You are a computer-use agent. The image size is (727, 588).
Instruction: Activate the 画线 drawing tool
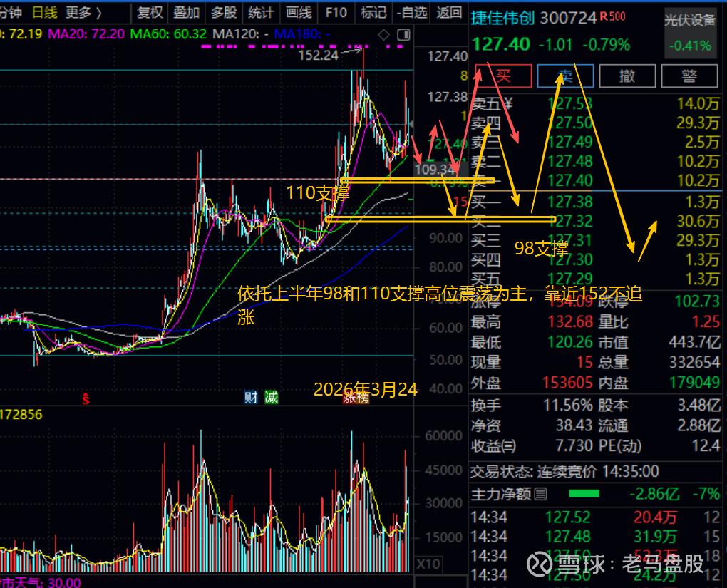[299, 12]
